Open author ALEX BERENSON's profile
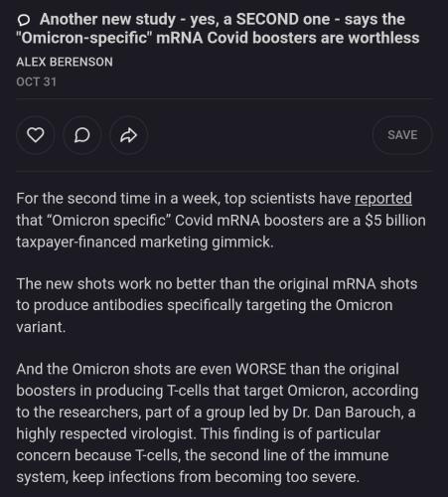This screenshot has height=497, width=448. point(65,62)
